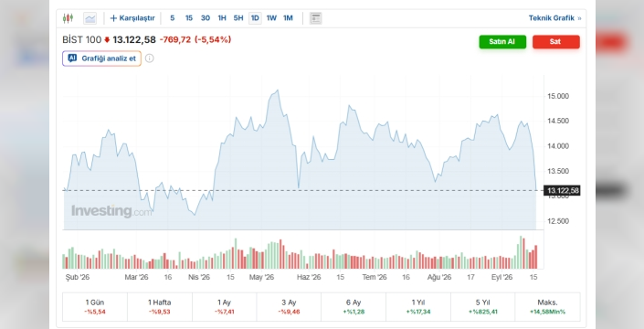The image size is (644, 329).
Task: Click the Eyl '26 date label
Action: click(x=501, y=277)
